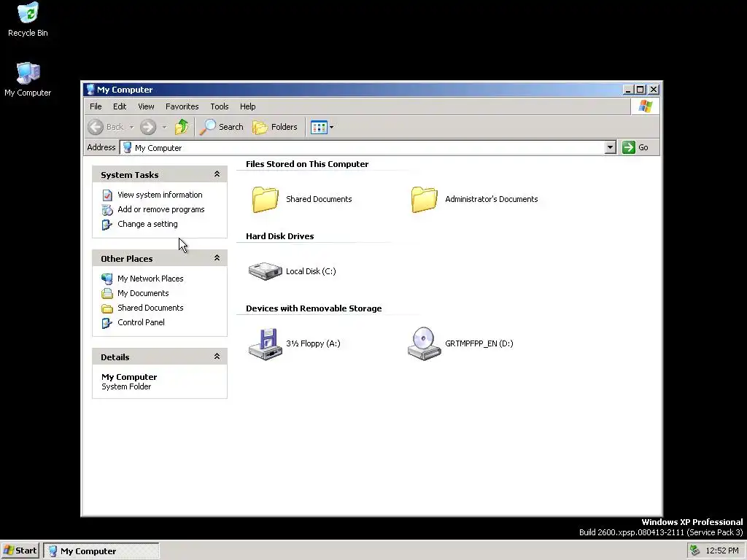The height and width of the screenshot is (560, 747).
Task: Collapse the System Tasks panel
Action: pyautogui.click(x=217, y=174)
